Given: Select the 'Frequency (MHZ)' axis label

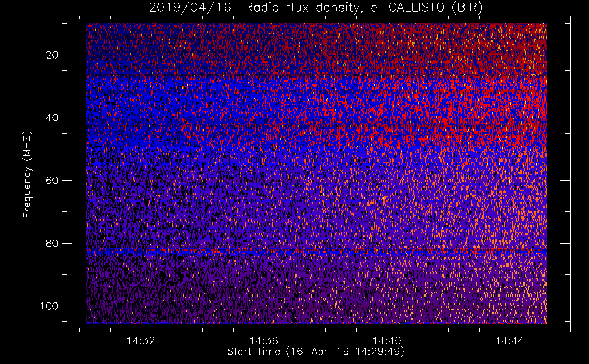Looking at the screenshot, I should 27,175.
